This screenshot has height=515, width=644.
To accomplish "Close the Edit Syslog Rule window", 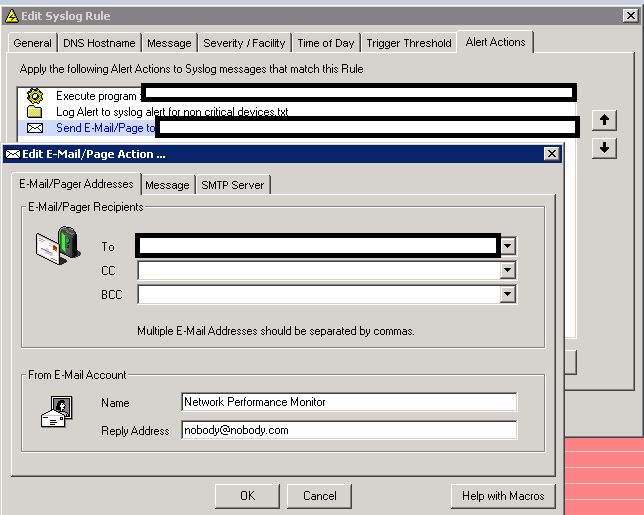I will point(630,16).
